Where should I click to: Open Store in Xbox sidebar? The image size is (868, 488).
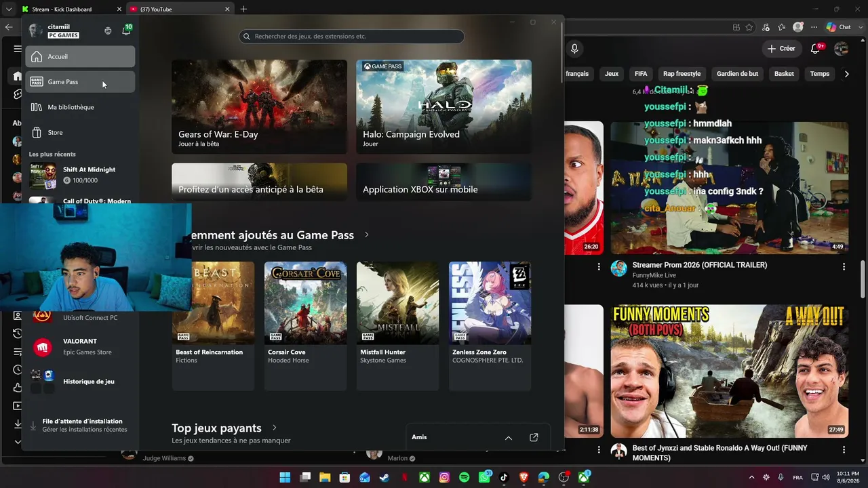click(x=80, y=133)
